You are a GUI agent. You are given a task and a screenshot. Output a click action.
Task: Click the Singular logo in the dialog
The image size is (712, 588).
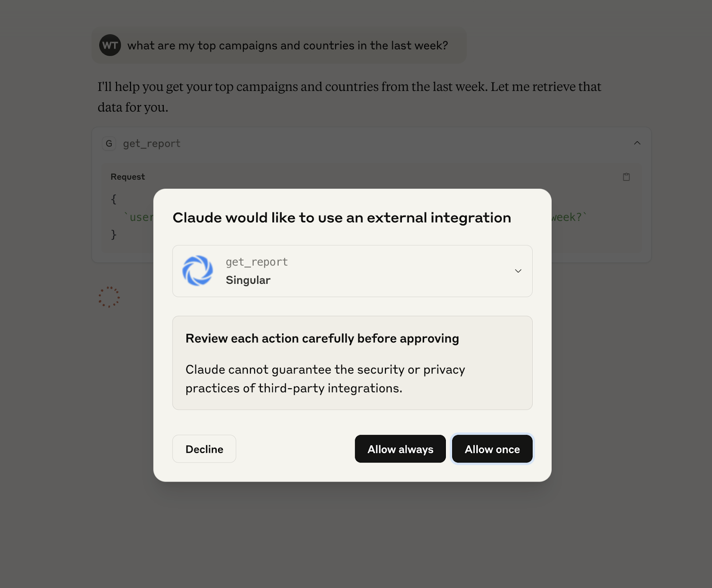point(198,271)
